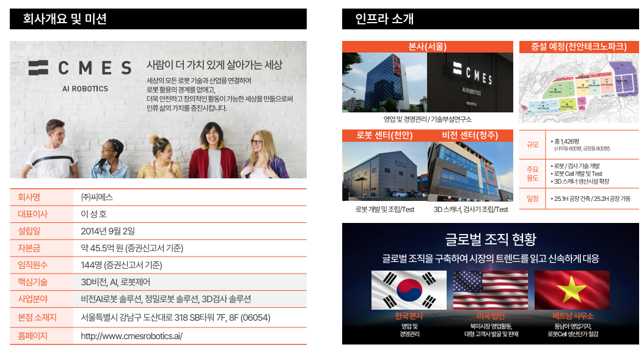Click the CMES AI Robotics logo
Viewport: 644px width, 350px height.
pyautogui.click(x=80, y=76)
